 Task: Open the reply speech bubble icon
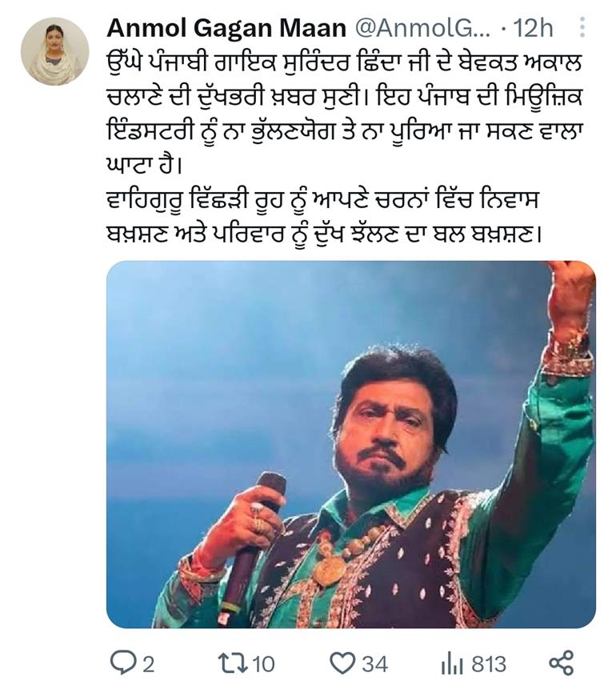pos(124,663)
